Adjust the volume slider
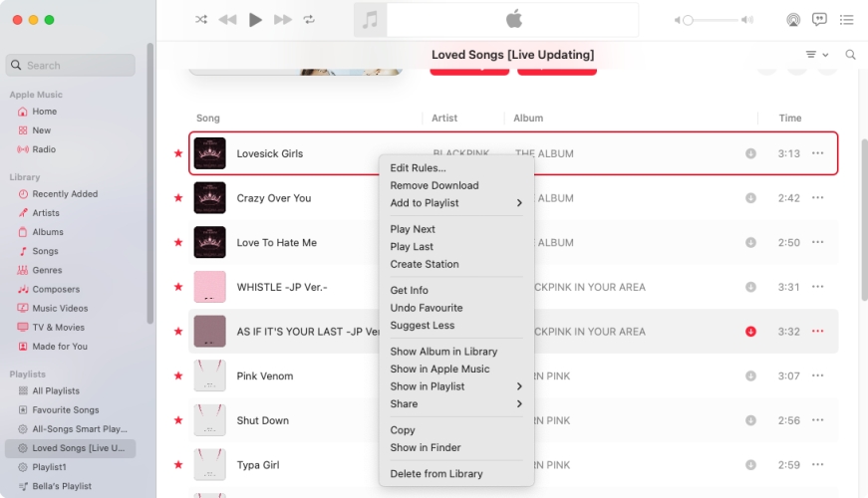The height and width of the screenshot is (498, 868). tap(714, 20)
